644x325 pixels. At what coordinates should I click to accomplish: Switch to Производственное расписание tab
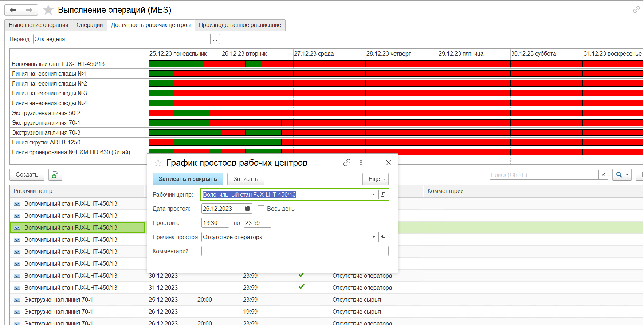click(x=240, y=25)
